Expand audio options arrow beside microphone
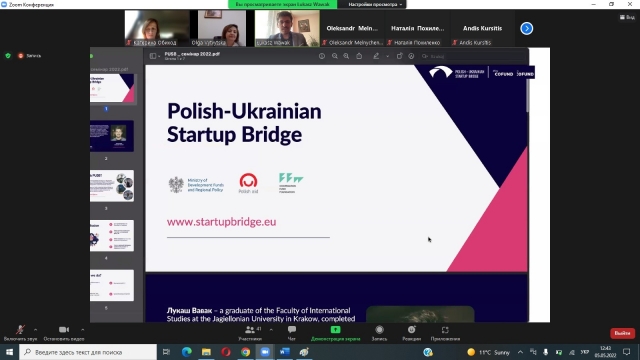This screenshot has width=640, height=360. (x=36, y=329)
